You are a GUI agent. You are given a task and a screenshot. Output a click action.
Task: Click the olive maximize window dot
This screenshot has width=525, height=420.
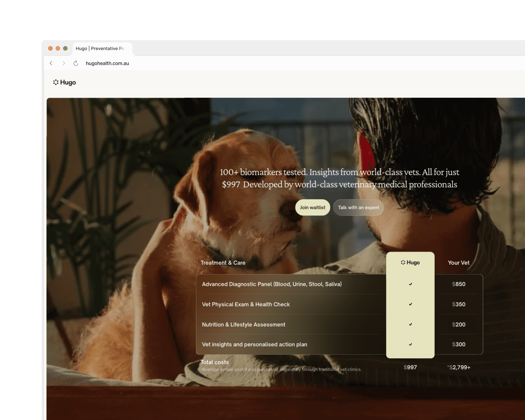65,48
